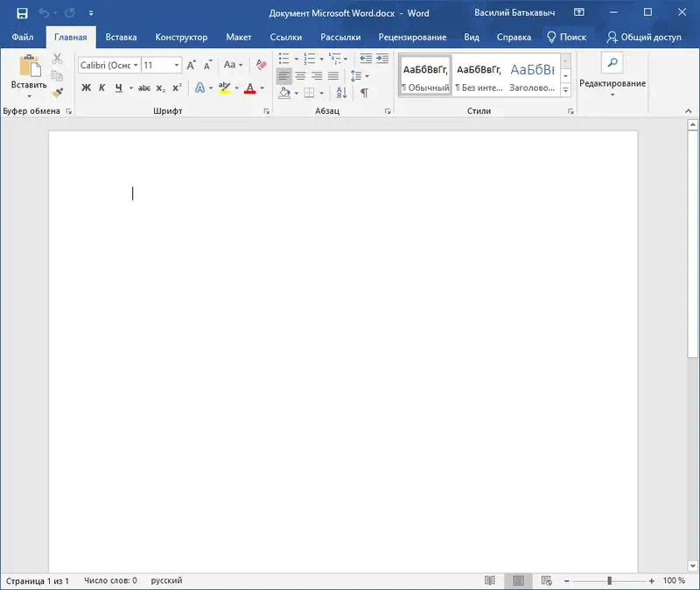Switch to the Рецензирование tab

pyautogui.click(x=412, y=38)
